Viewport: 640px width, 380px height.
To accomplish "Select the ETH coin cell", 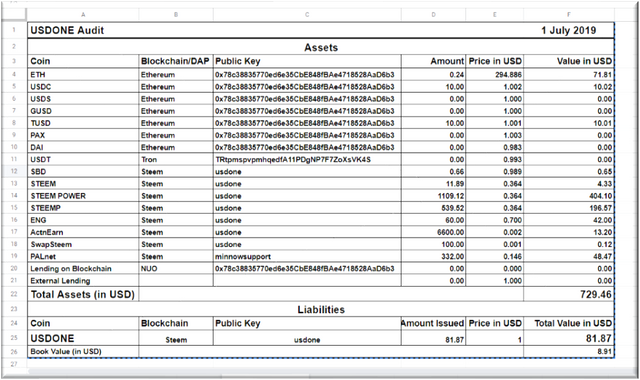I will click(x=83, y=75).
